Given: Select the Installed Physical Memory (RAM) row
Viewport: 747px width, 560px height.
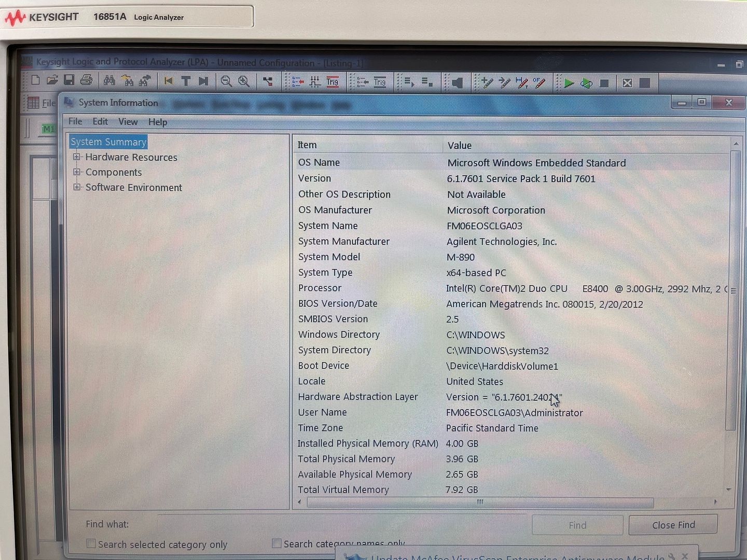Looking at the screenshot, I should (x=511, y=443).
